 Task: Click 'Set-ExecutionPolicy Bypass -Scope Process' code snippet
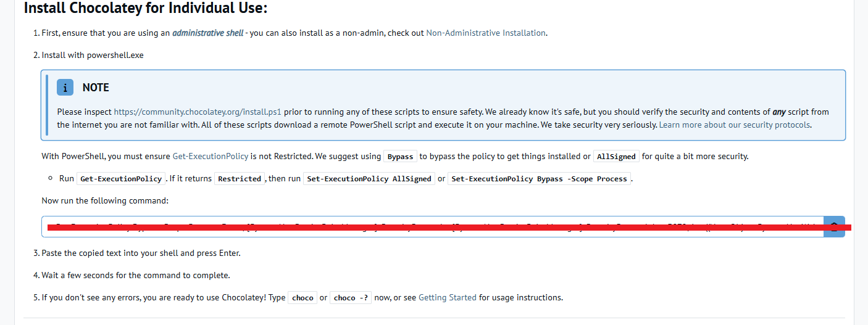pos(539,179)
